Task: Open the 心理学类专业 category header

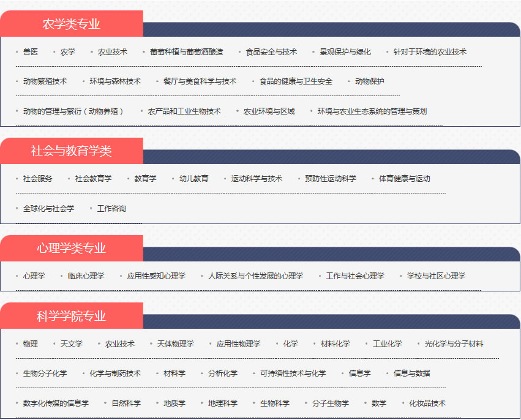Action: pyautogui.click(x=72, y=248)
